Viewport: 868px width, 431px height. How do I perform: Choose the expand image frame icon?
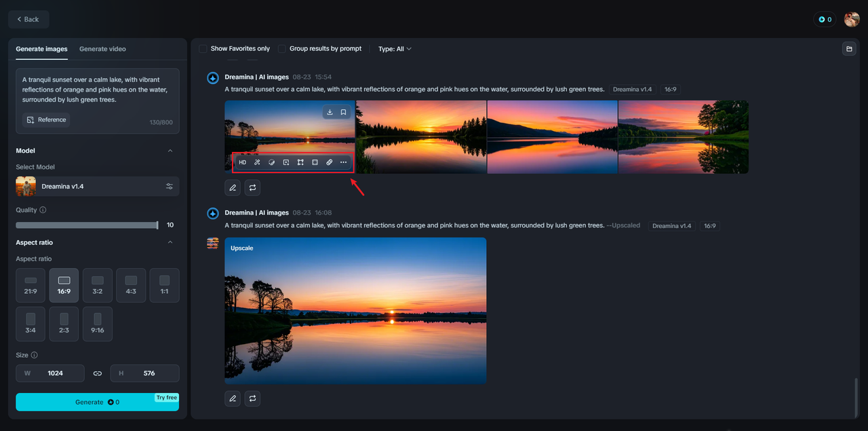(300, 163)
